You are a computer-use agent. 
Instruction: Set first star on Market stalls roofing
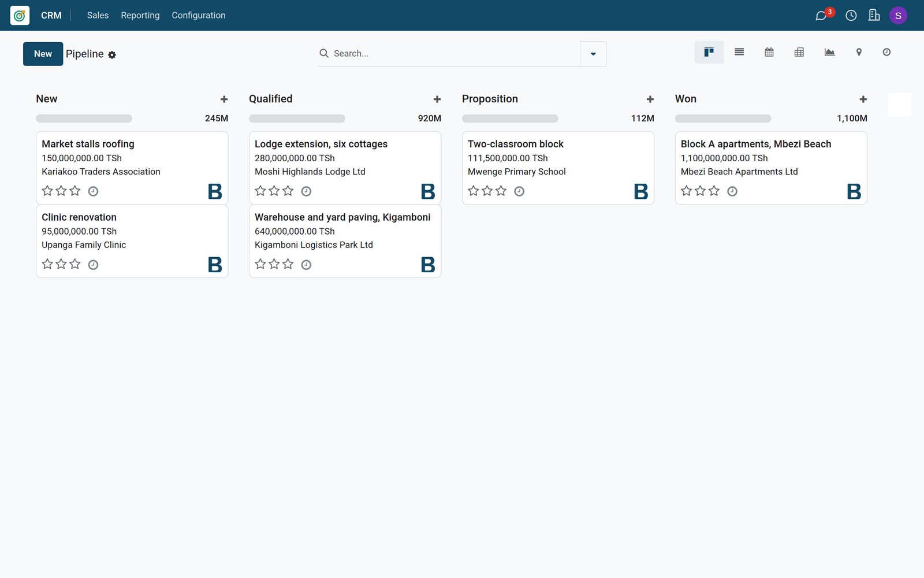click(x=47, y=191)
